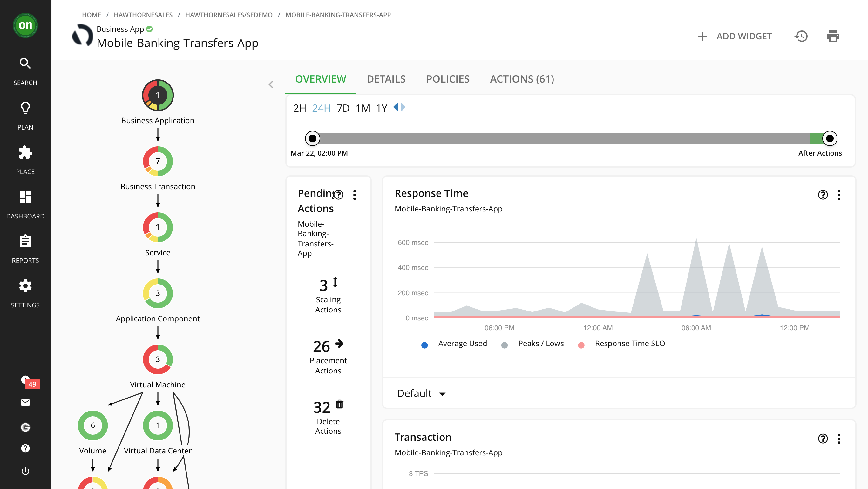Click the print icon
The height and width of the screenshot is (489, 868).
(833, 36)
